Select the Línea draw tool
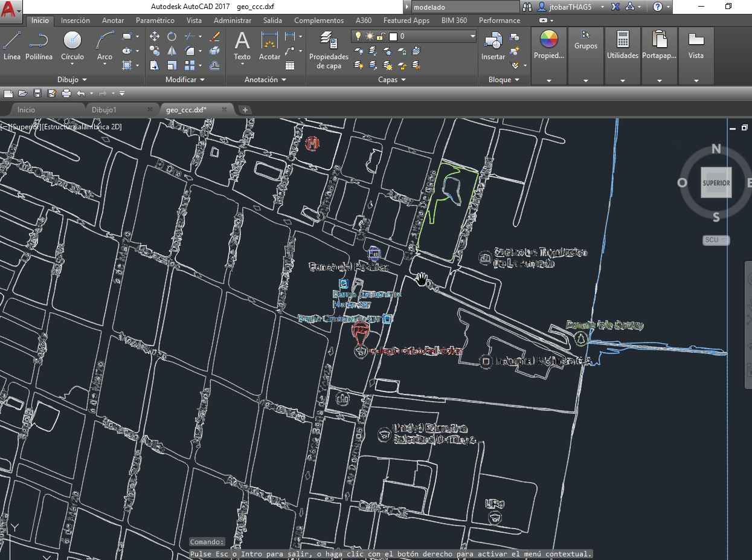The image size is (752, 560). pyautogui.click(x=11, y=46)
